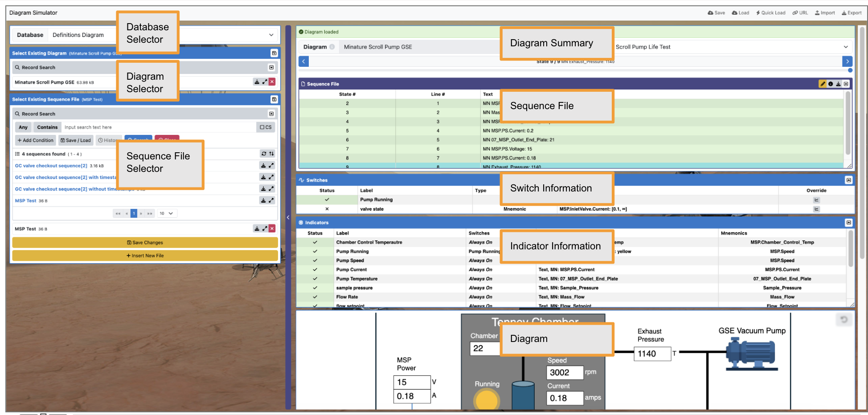Click Export in the top menu
The width and height of the screenshot is (868, 415).
(851, 13)
